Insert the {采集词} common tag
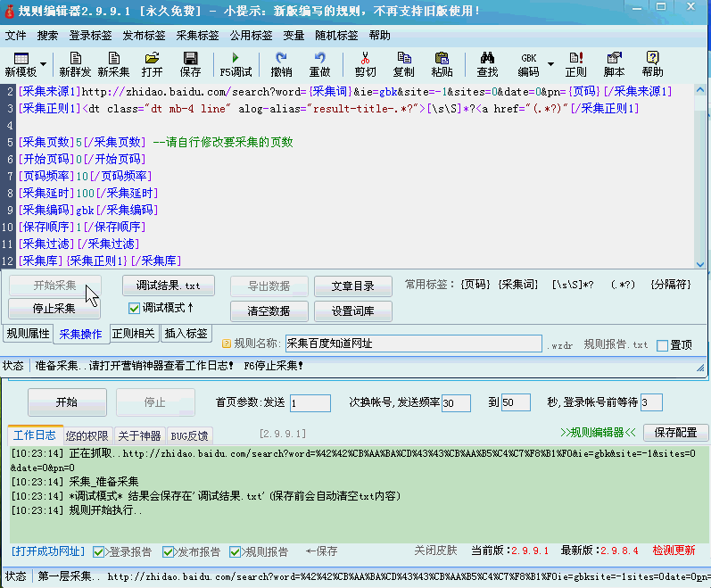 coord(517,285)
